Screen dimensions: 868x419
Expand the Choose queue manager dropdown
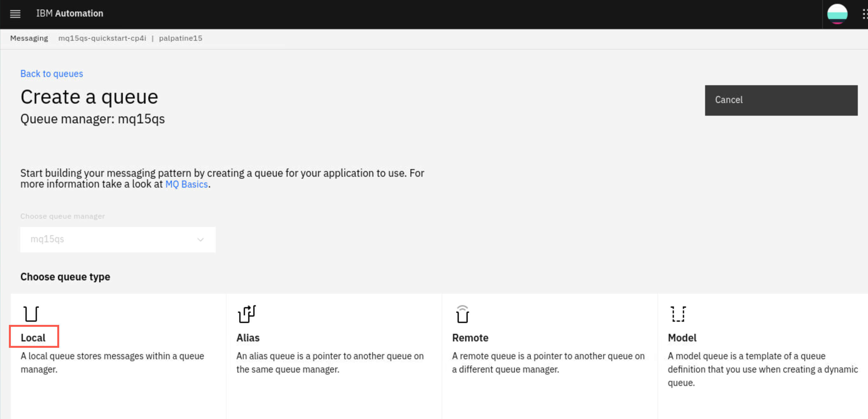[118, 239]
